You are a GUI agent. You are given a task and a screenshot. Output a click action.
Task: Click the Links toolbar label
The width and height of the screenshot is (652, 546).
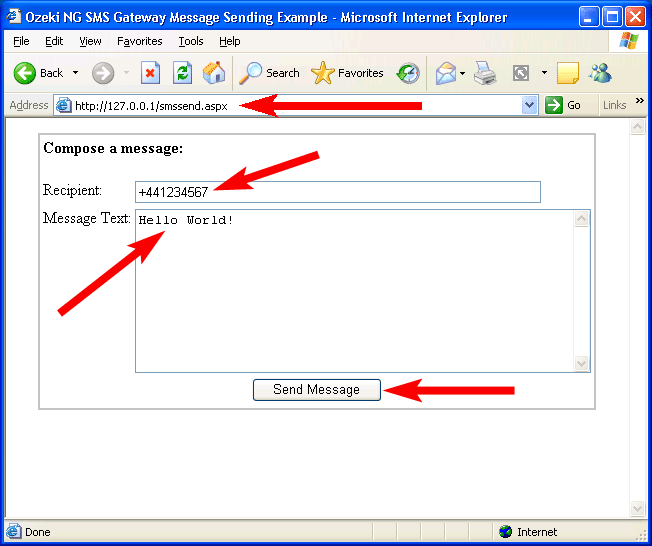pyautogui.click(x=615, y=105)
